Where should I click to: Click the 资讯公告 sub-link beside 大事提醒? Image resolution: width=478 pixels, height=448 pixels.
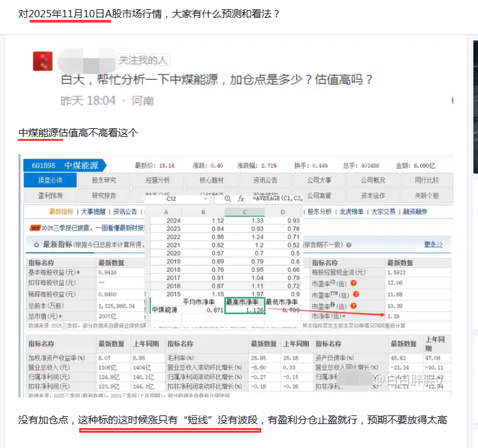click(x=125, y=211)
